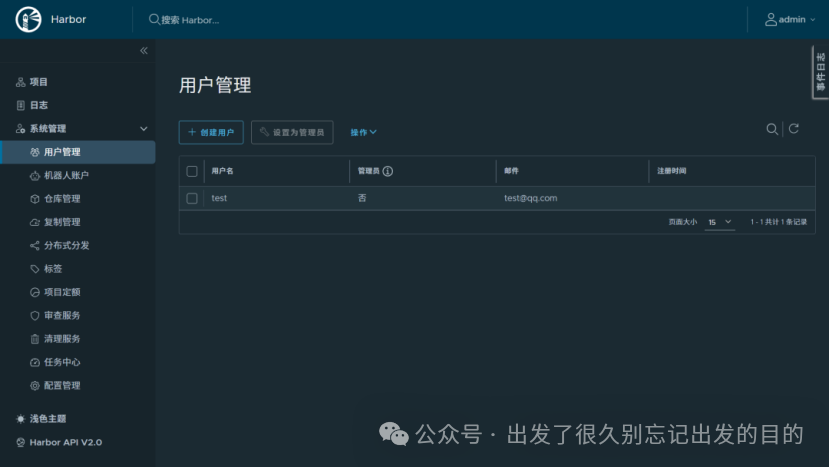The height and width of the screenshot is (467, 830).
Task: Click the 清理服务 trash icon
Action: coord(35,339)
